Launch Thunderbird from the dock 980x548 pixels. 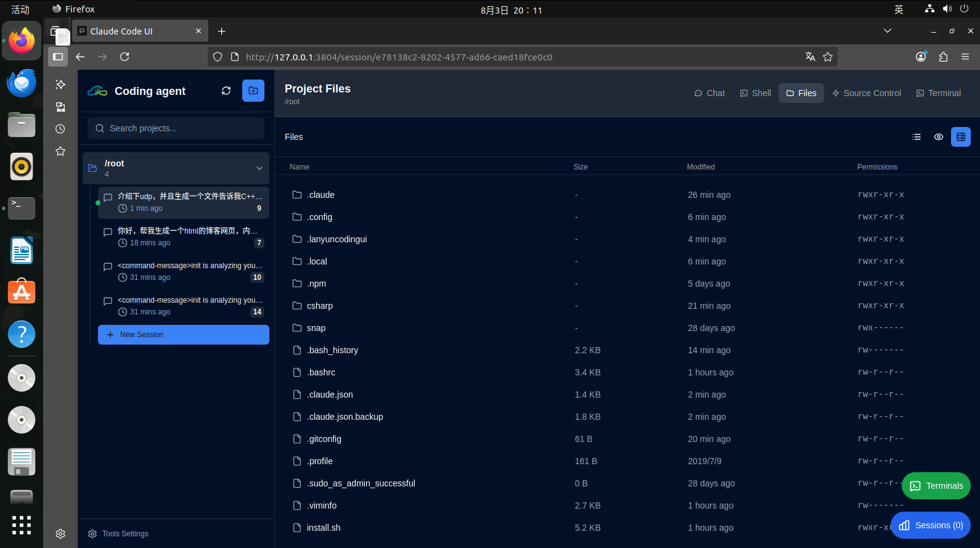coord(22,83)
